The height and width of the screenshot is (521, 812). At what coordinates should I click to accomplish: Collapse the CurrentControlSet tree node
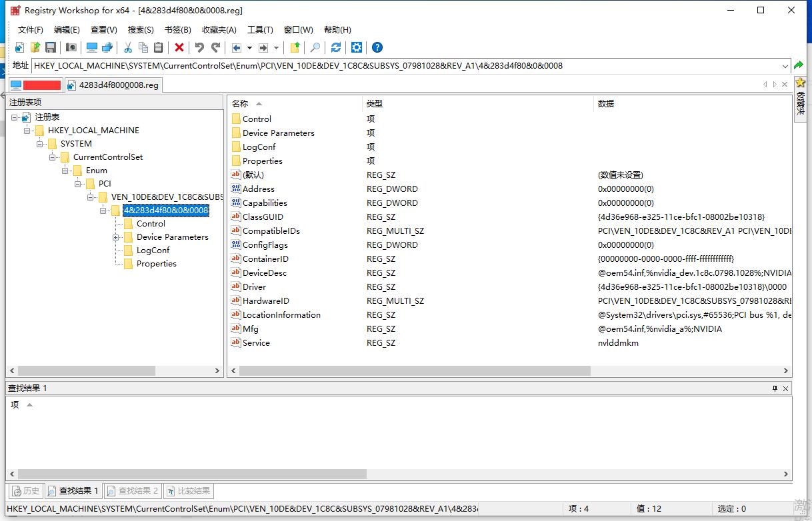53,157
